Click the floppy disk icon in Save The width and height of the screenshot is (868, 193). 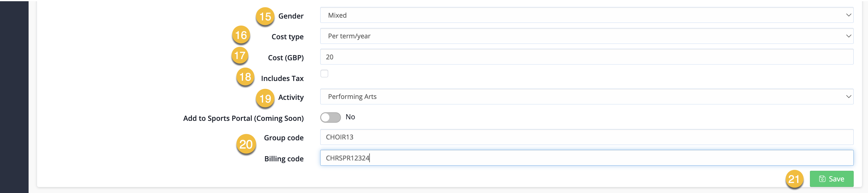point(822,179)
